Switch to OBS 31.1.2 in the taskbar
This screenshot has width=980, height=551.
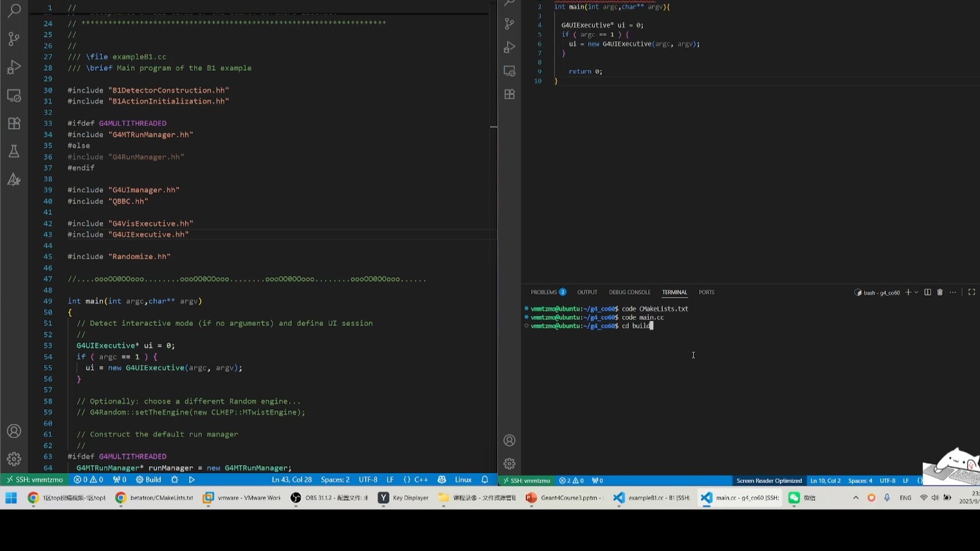(x=329, y=498)
